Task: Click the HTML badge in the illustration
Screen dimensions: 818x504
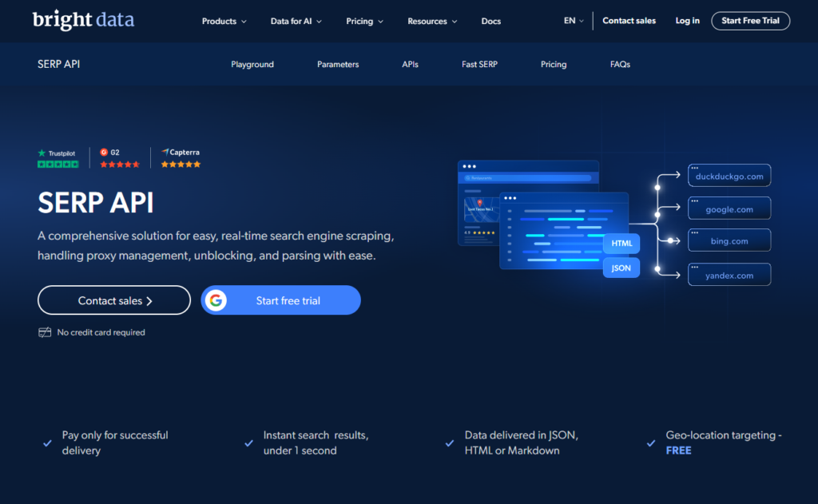Action: (x=621, y=244)
